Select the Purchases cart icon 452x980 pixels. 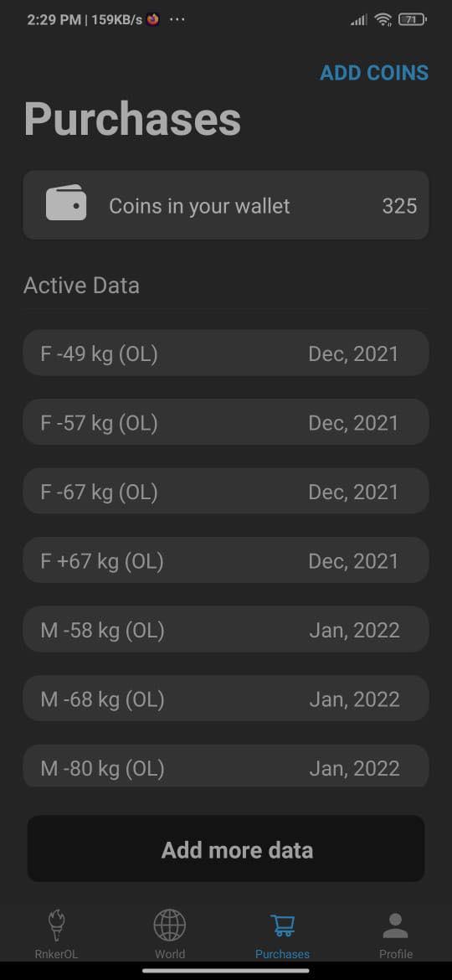(x=283, y=926)
